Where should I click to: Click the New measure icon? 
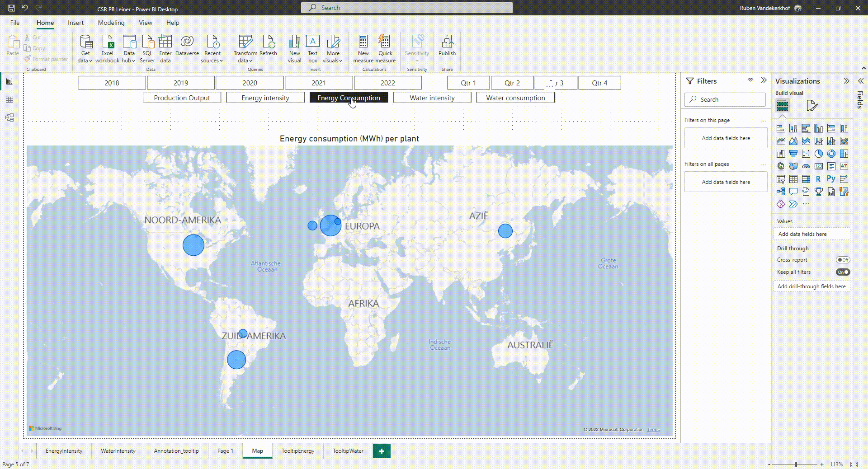363,42
